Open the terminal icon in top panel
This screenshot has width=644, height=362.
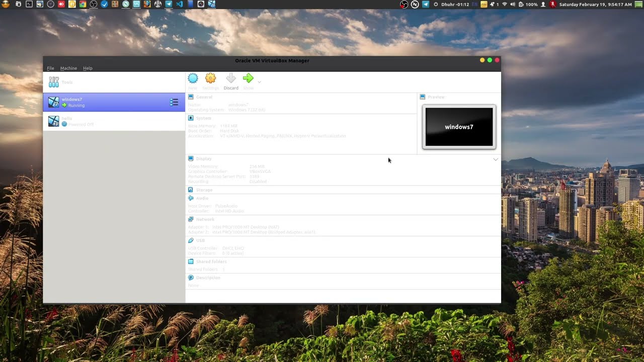click(x=29, y=4)
